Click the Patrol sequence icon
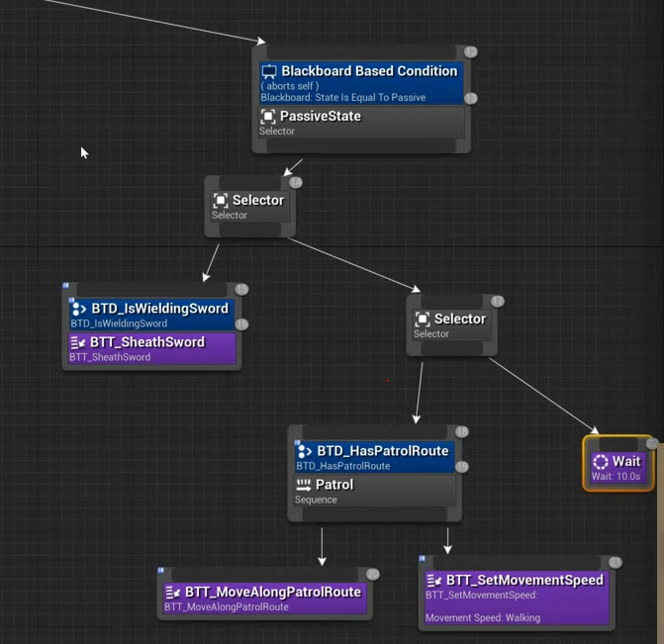This screenshot has height=644, width=664. point(304,485)
